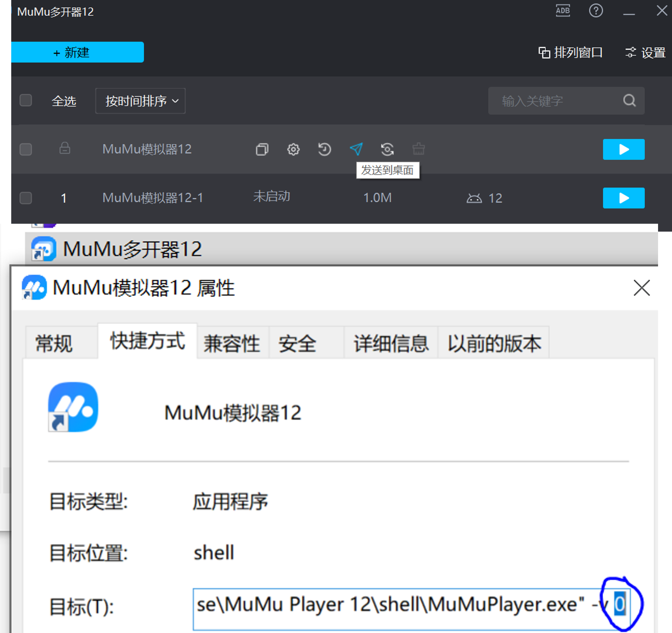Screen dimensions: 672x633
Task: Click the Android icon next to 12
Action: [474, 198]
